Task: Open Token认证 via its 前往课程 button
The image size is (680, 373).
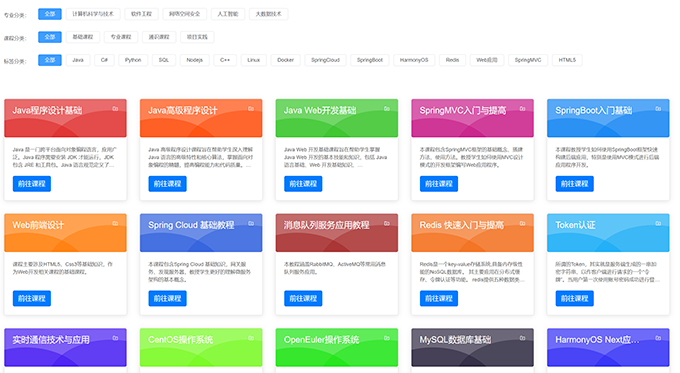Action: click(575, 298)
